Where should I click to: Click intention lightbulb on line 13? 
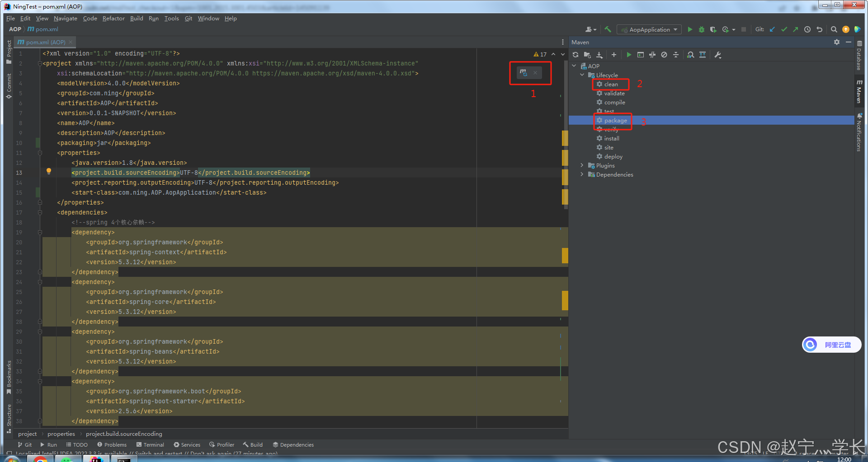49,171
